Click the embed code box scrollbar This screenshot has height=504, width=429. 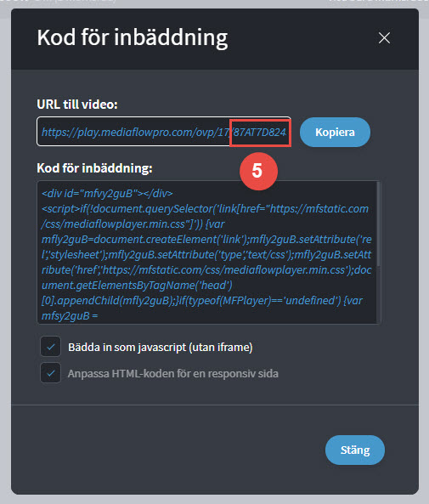click(379, 224)
